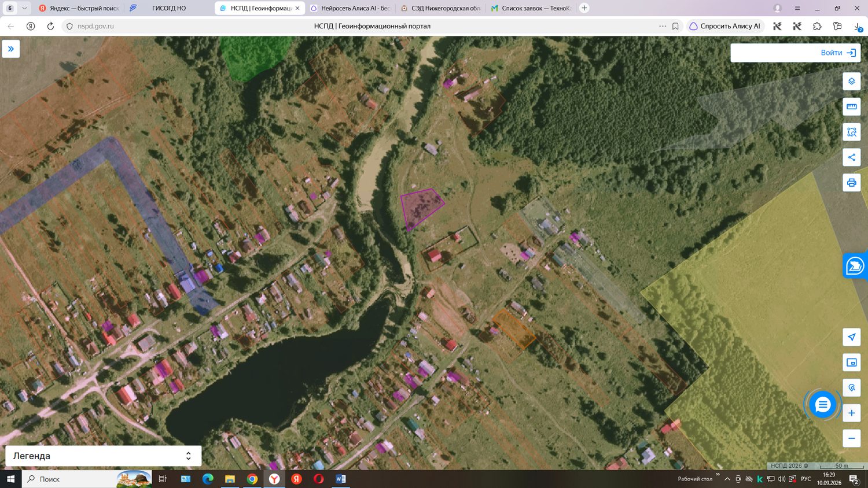The image size is (868, 488).
Task: Open the blue feedback side widget
Action: [855, 266]
